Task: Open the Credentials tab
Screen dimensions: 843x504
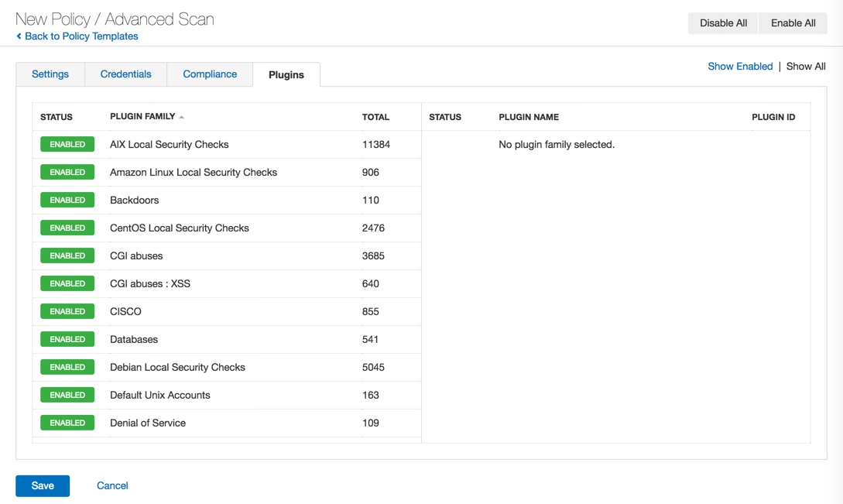Action: tap(125, 74)
